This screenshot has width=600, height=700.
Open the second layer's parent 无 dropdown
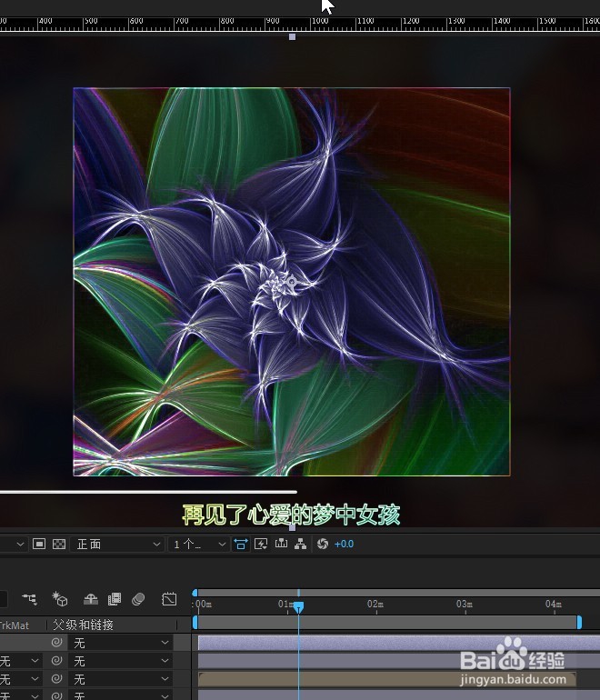[121, 661]
